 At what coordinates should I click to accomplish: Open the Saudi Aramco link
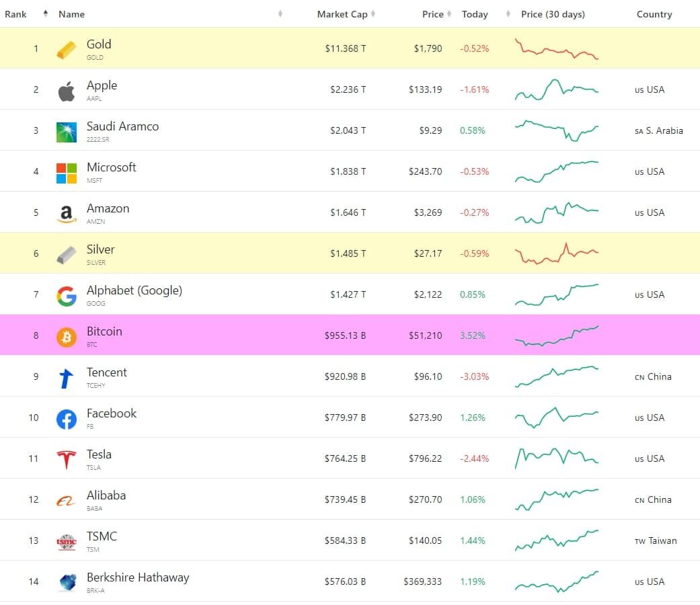point(123,126)
